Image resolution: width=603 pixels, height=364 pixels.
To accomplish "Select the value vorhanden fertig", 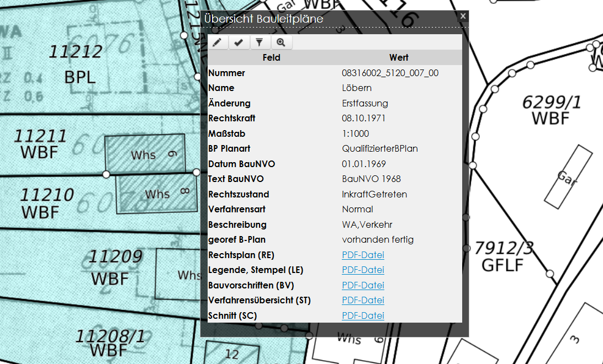I will tap(378, 239).
